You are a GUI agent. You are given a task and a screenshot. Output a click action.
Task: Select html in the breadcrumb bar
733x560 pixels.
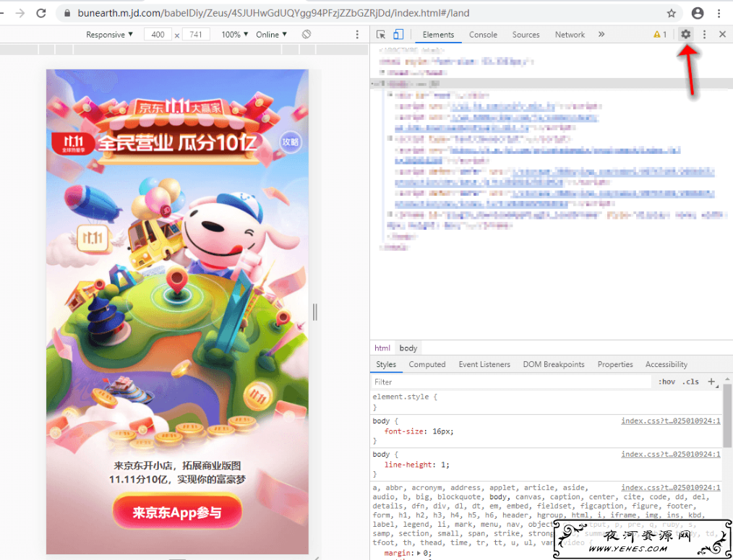tap(382, 348)
